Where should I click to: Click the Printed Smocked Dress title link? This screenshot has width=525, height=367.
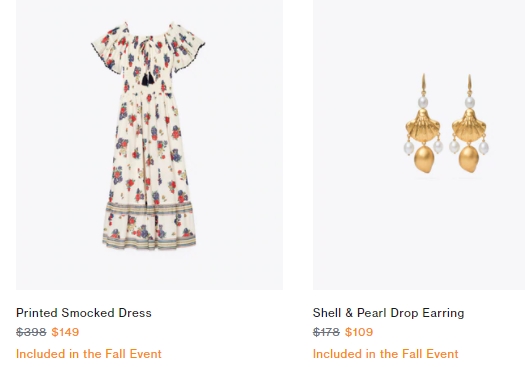click(84, 313)
